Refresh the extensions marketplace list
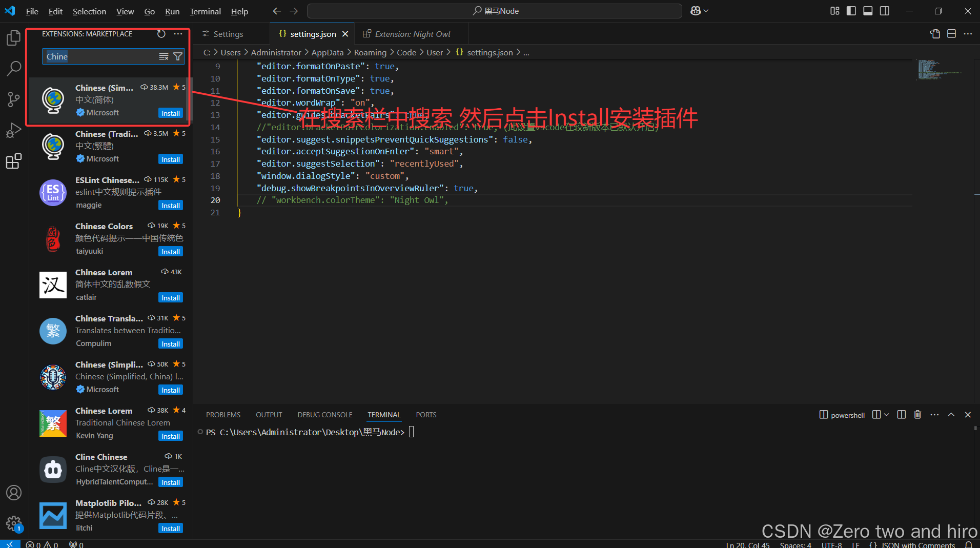This screenshot has height=548, width=980. click(161, 34)
